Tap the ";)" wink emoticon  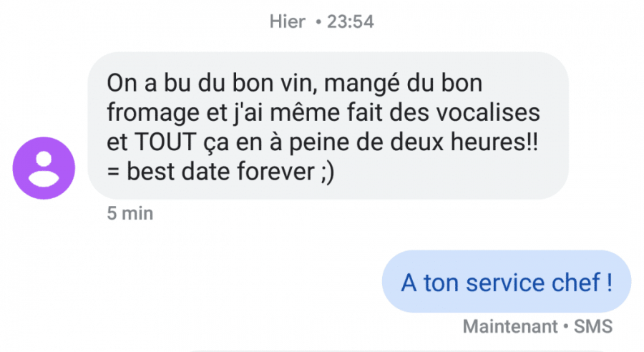click(x=323, y=171)
